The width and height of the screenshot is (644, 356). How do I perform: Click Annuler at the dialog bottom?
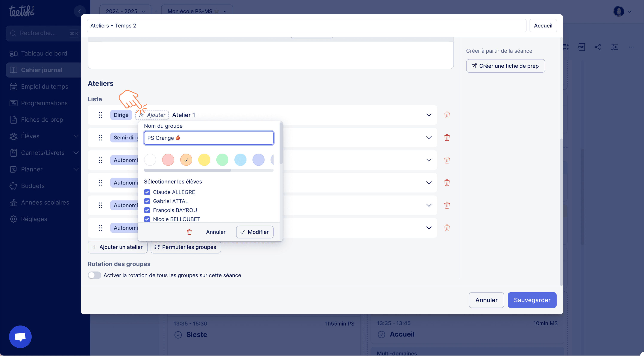(486, 300)
